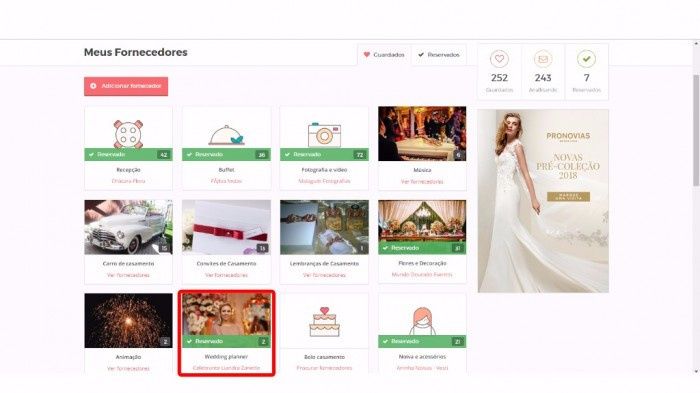
Task: Click the cloche dish icon on Buffet card
Action: tap(226, 135)
